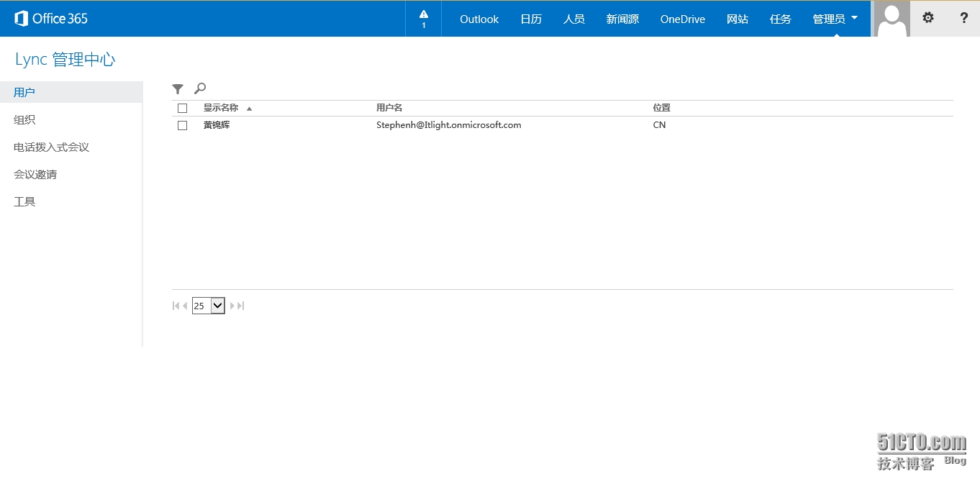Viewport: 980px width, 484px height.
Task: Click the Office 365 logo
Action: pos(51,19)
